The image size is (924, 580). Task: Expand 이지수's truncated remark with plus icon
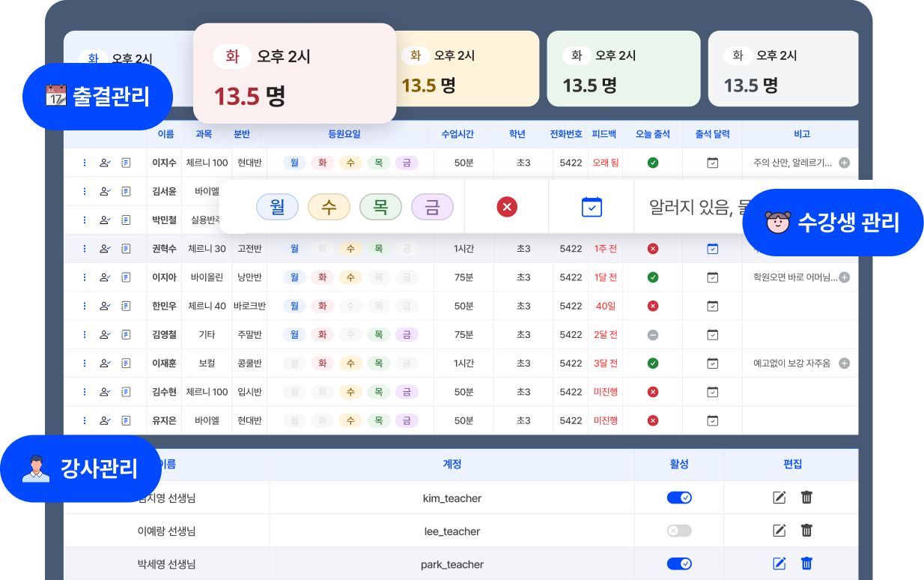pos(844,163)
